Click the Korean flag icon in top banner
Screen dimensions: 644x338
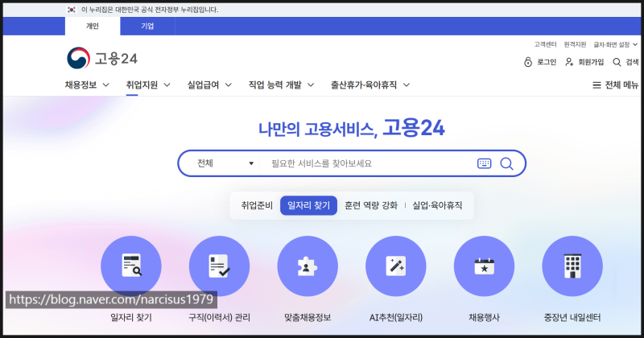tap(72, 10)
